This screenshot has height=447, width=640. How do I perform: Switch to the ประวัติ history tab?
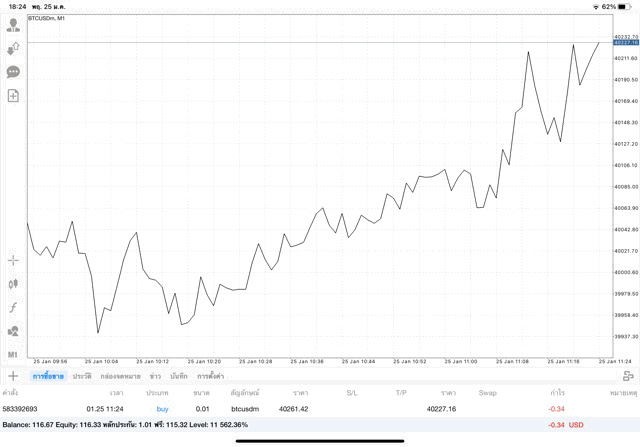coord(81,376)
